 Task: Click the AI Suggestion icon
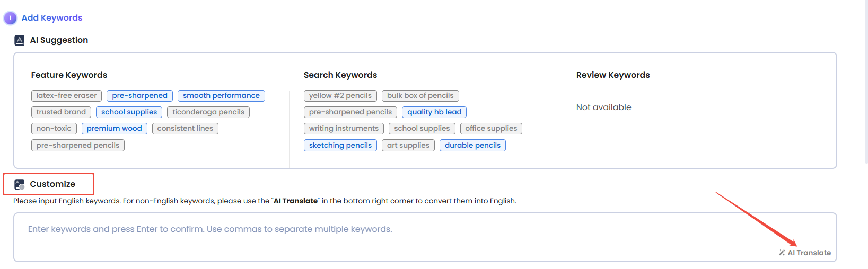click(x=19, y=40)
